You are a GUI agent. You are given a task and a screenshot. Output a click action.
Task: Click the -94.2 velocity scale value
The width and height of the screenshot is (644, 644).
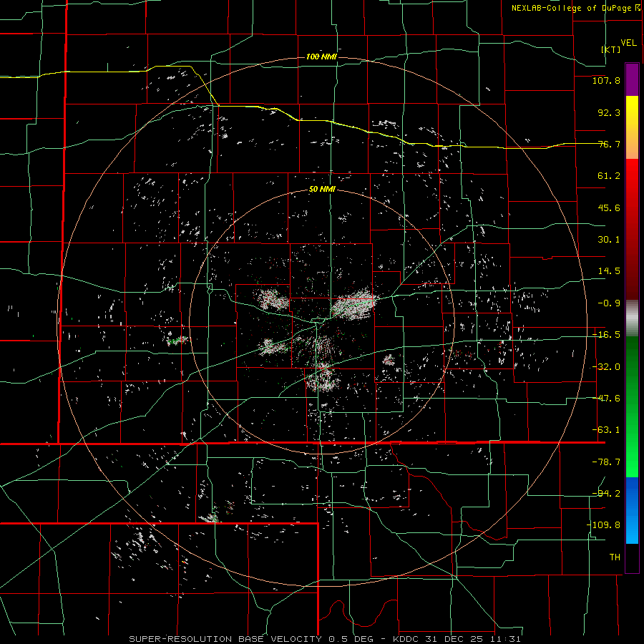click(x=606, y=493)
